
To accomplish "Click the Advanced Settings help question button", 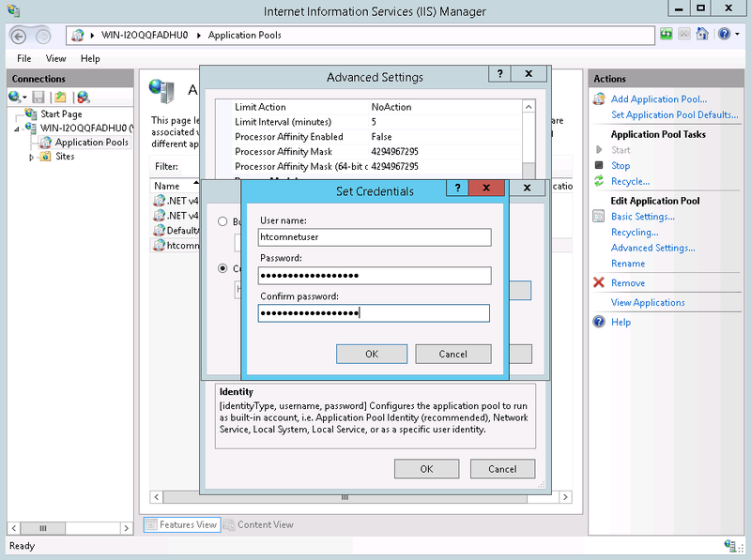I will 499,74.
